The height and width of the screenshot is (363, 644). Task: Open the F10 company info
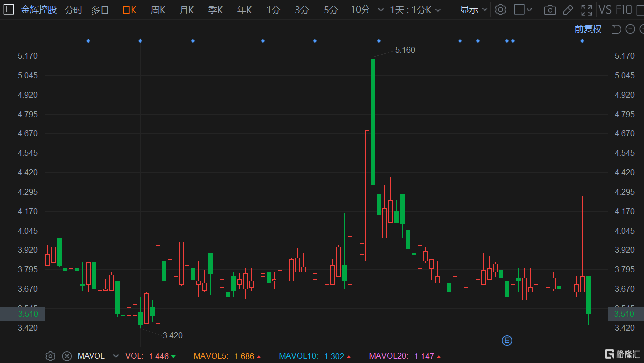pos(624,10)
